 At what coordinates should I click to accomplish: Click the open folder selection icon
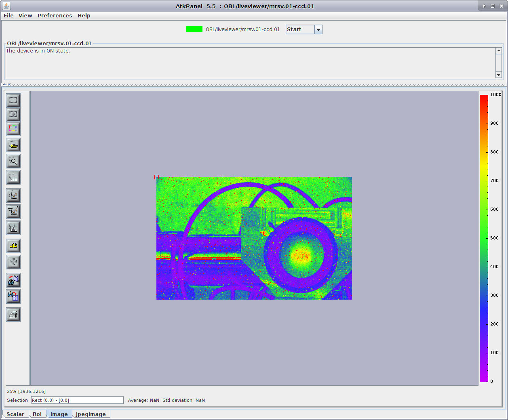tap(13, 145)
